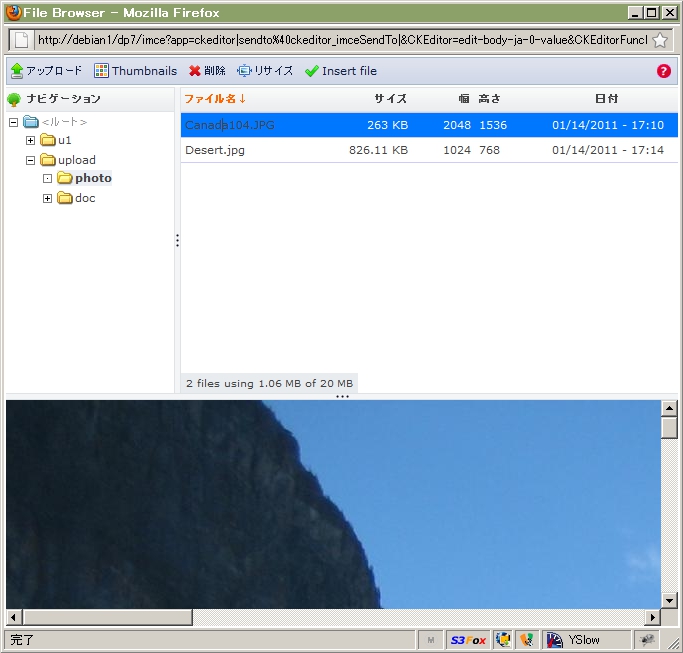Image resolution: width=683 pixels, height=653 pixels.
Task: Sort files by the file name (ファイル名) column header
Action: tap(215, 99)
